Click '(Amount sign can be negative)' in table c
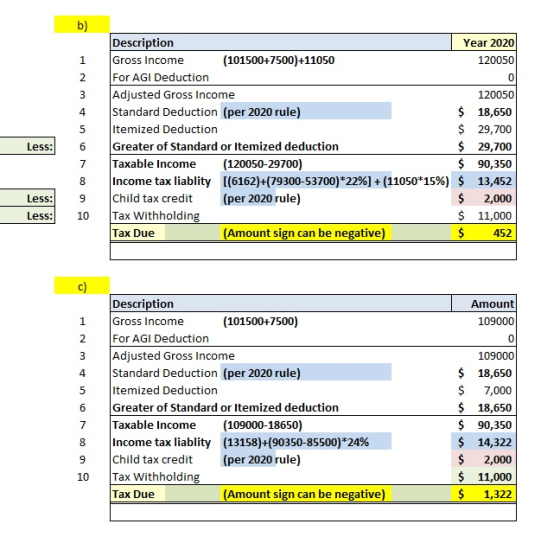Screen dimensions: 560x543 [304, 494]
